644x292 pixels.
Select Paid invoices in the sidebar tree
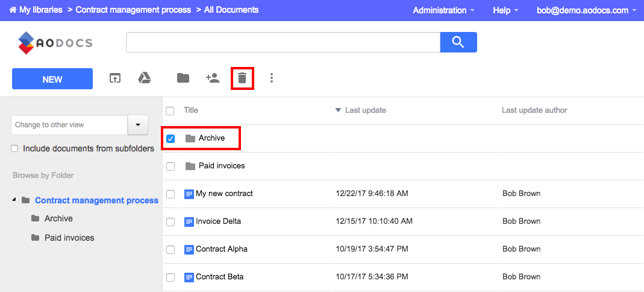(x=69, y=238)
